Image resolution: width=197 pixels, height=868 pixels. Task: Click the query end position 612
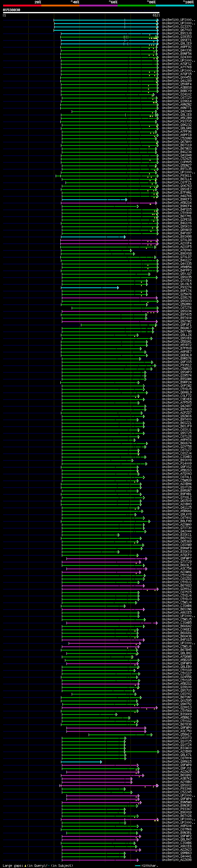coord(155,15)
